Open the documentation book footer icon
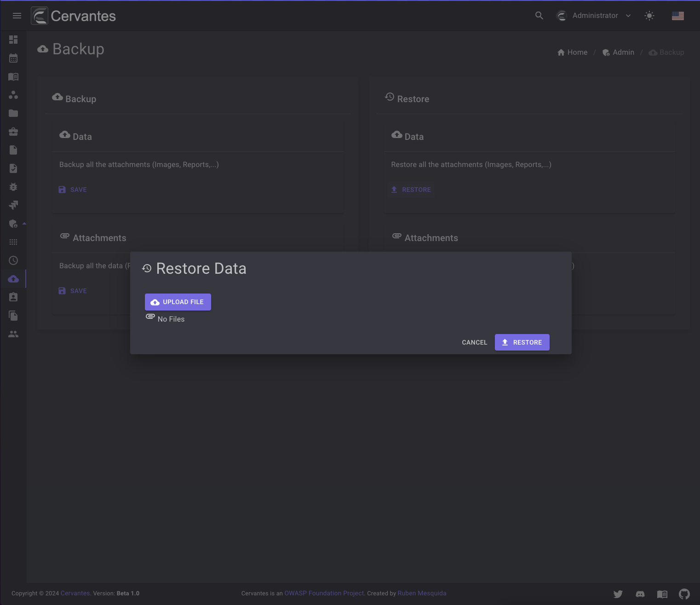This screenshot has width=700, height=605. pos(662,594)
